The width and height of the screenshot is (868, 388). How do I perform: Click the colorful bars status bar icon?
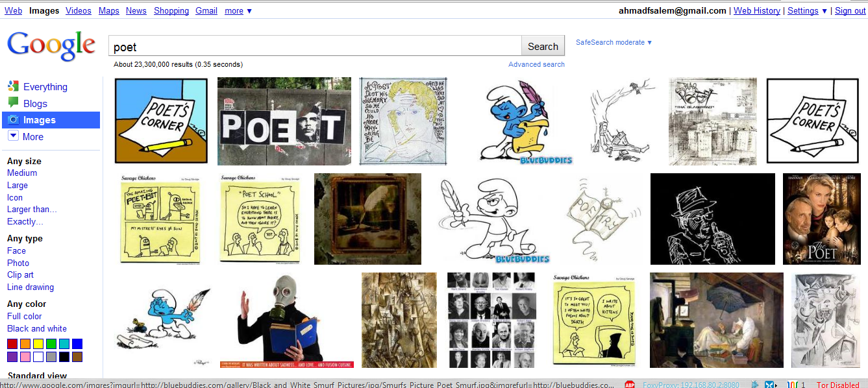tap(793, 385)
